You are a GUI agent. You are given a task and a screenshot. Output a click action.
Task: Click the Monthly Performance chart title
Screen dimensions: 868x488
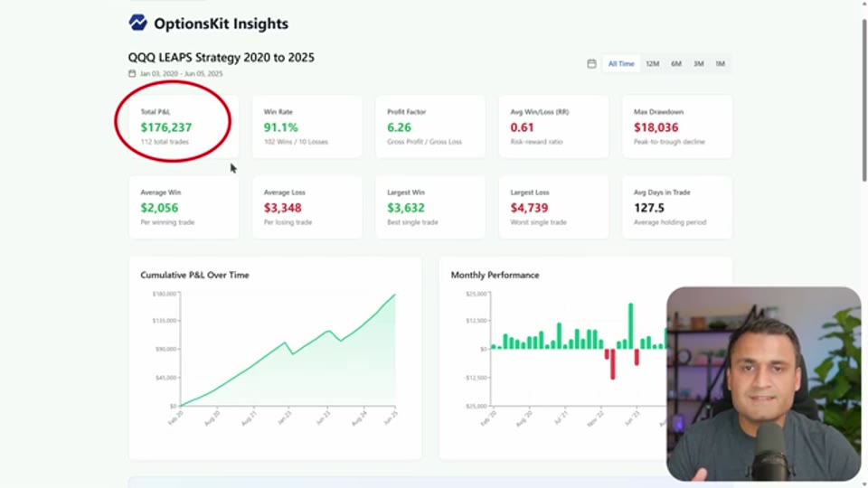click(x=495, y=275)
